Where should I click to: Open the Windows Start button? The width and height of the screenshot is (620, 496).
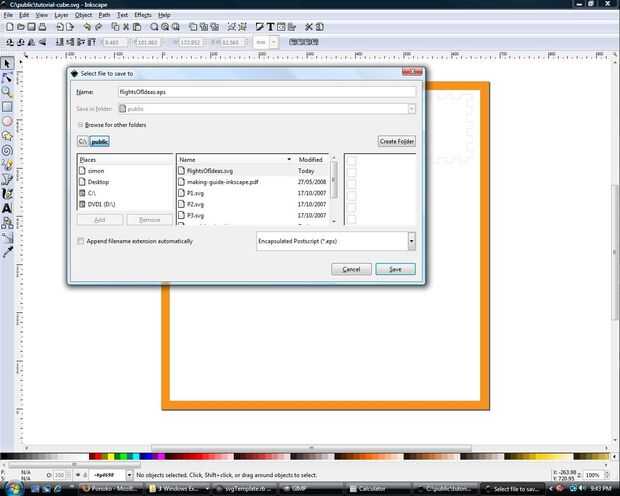[13, 488]
